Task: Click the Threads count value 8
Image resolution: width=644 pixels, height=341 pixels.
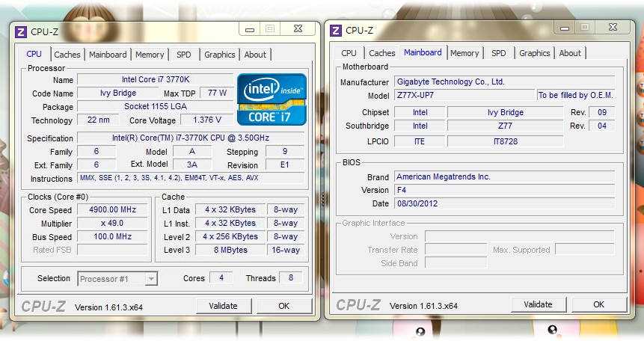Action: pos(291,277)
